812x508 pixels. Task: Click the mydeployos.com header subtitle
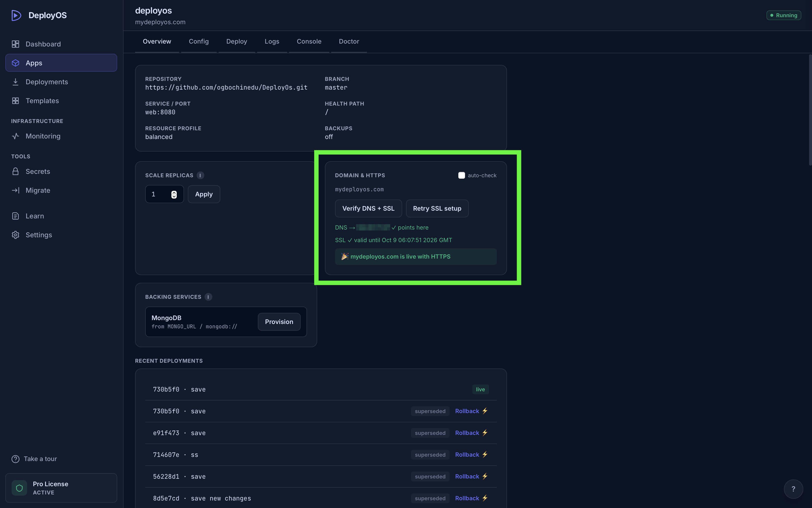pos(160,22)
